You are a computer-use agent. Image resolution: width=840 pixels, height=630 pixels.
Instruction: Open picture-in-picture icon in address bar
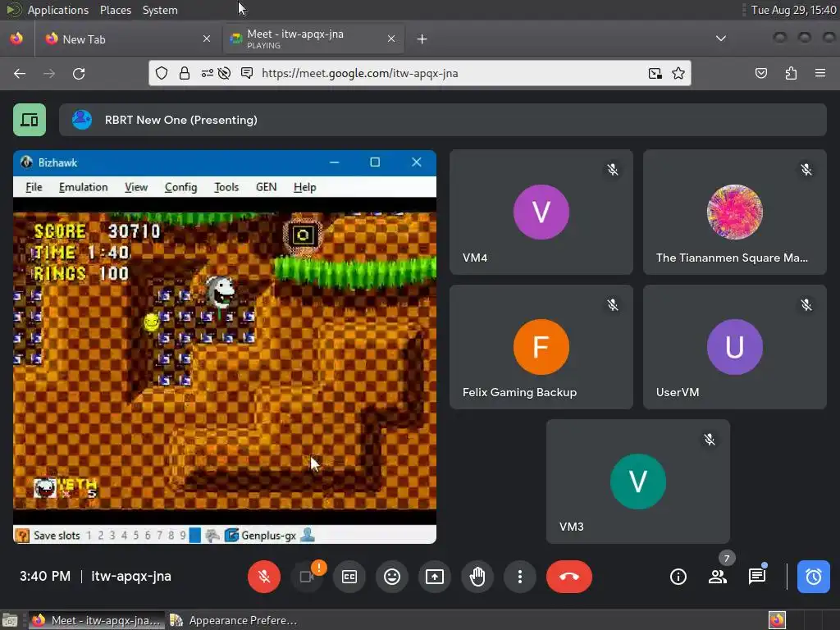click(x=655, y=73)
